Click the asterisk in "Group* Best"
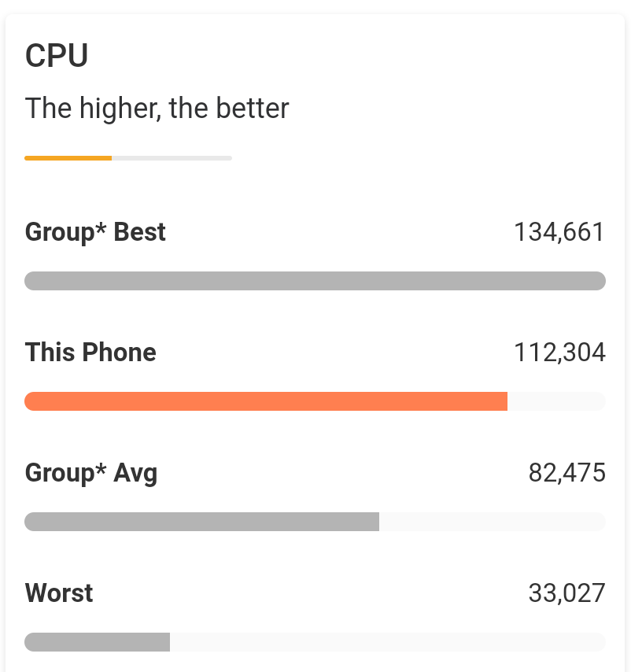Screen dimensions: 631x672 [x=101, y=228]
